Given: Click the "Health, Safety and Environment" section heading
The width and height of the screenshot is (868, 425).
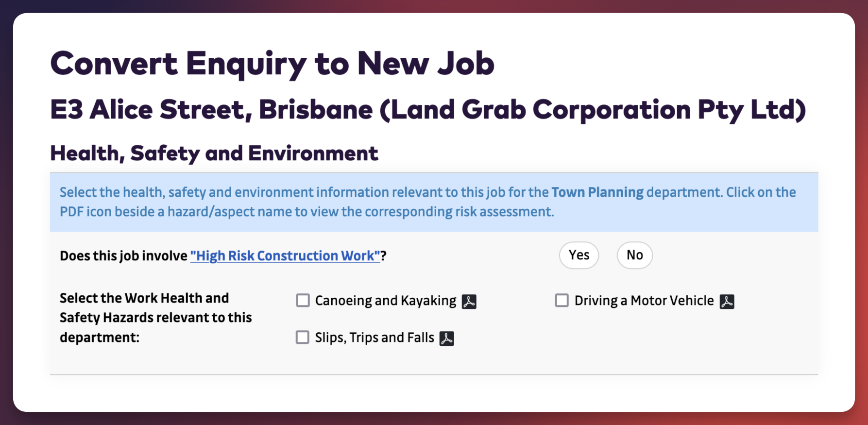Looking at the screenshot, I should (214, 153).
